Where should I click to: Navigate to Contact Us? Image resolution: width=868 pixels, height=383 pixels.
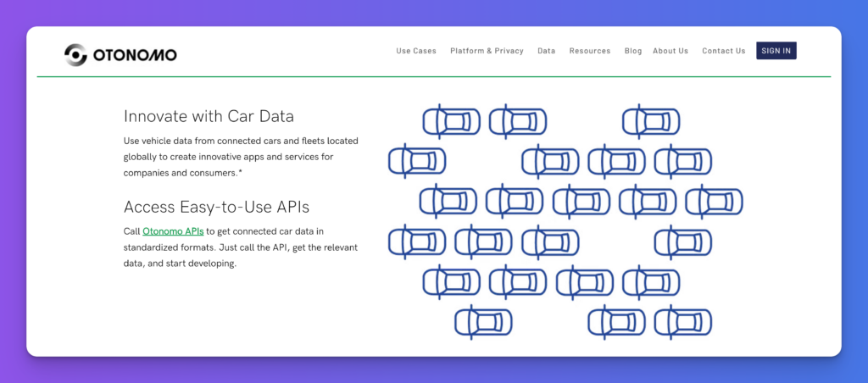pyautogui.click(x=724, y=51)
